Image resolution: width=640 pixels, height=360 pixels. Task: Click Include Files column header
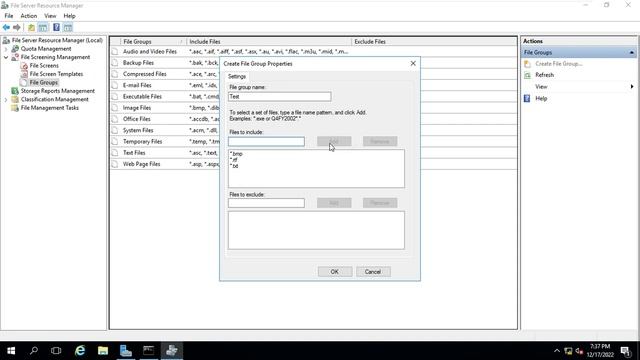[x=269, y=42]
